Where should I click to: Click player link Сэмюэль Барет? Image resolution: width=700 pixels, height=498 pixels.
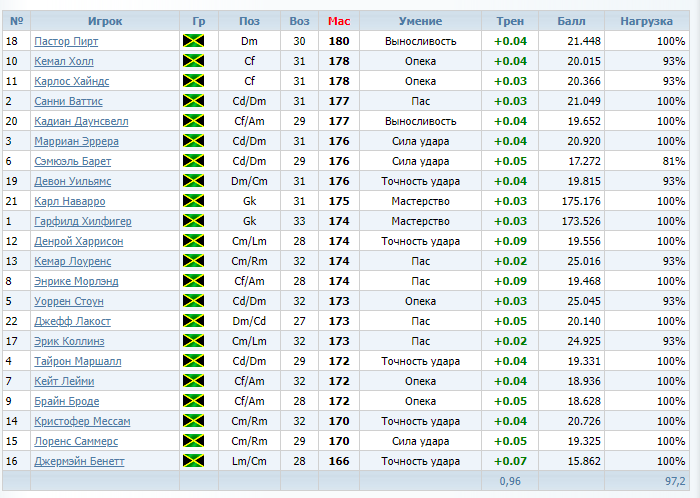click(72, 162)
